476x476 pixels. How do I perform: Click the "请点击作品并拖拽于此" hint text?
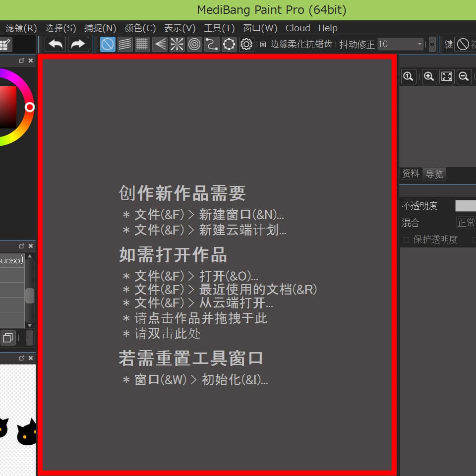(x=201, y=318)
